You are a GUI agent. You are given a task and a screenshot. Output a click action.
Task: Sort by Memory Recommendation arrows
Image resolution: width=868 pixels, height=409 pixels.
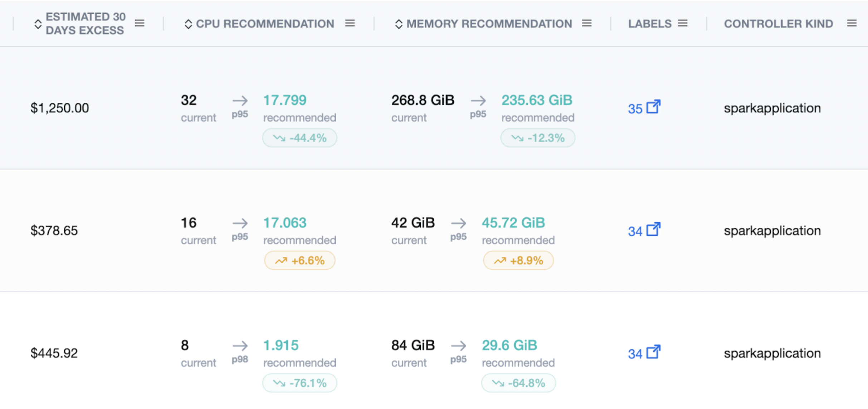tap(399, 24)
